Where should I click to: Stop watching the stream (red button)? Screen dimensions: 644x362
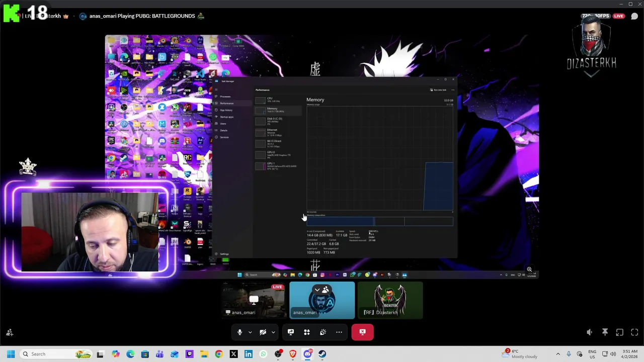pyautogui.click(x=362, y=332)
